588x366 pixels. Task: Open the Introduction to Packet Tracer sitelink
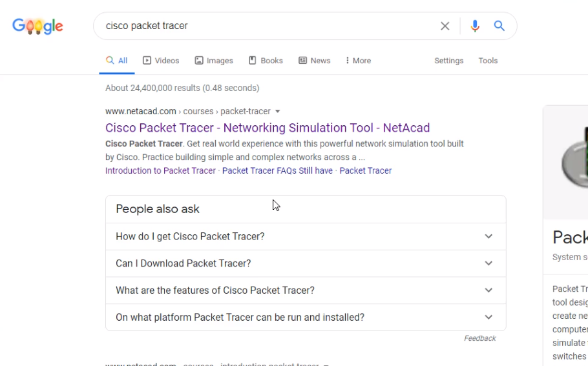click(160, 171)
